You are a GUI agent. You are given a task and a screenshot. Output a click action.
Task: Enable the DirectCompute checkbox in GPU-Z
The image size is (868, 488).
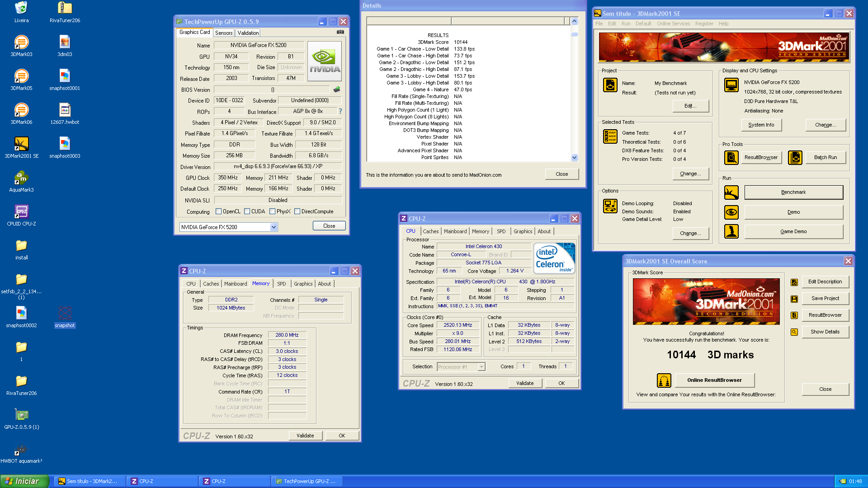[297, 211]
